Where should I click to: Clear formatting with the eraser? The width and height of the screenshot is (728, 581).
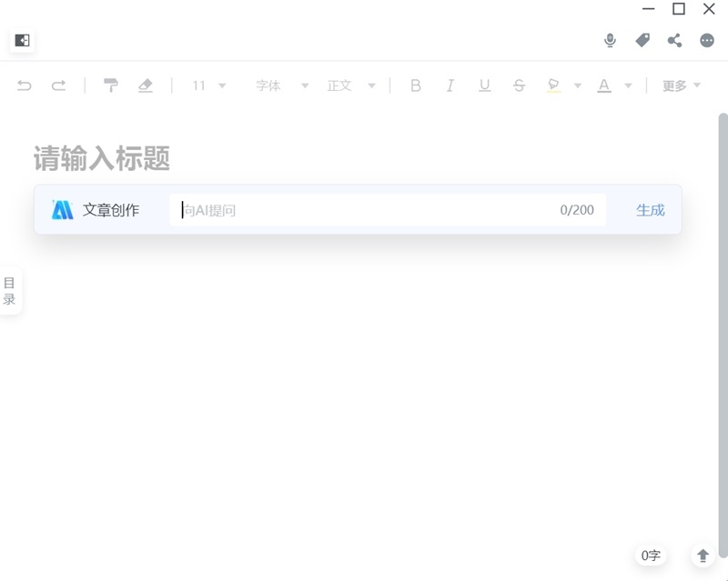pos(146,85)
